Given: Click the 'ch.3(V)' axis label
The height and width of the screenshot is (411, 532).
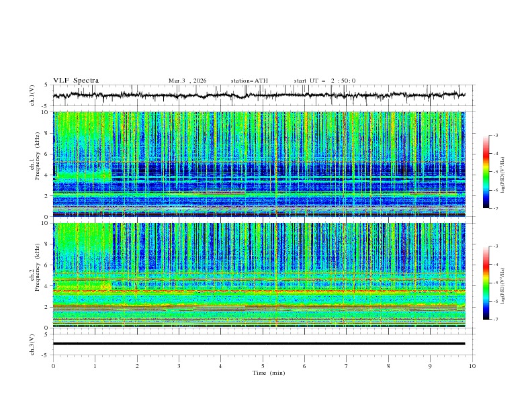Looking at the screenshot, I should click(32, 345).
